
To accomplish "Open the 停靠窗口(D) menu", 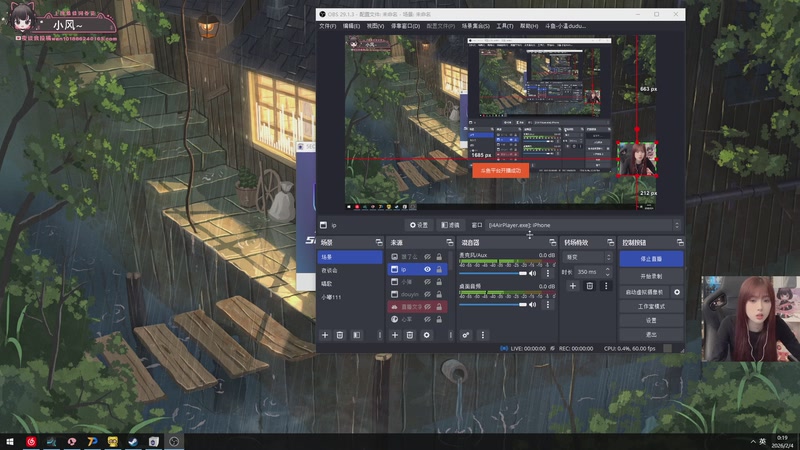I will pyautogui.click(x=406, y=26).
